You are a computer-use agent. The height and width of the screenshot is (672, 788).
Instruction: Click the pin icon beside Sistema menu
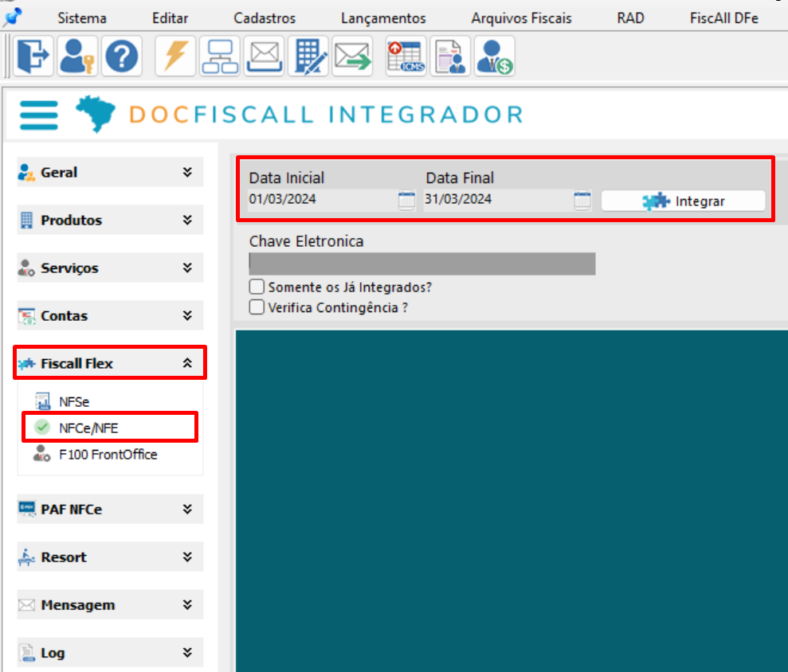coord(13,17)
